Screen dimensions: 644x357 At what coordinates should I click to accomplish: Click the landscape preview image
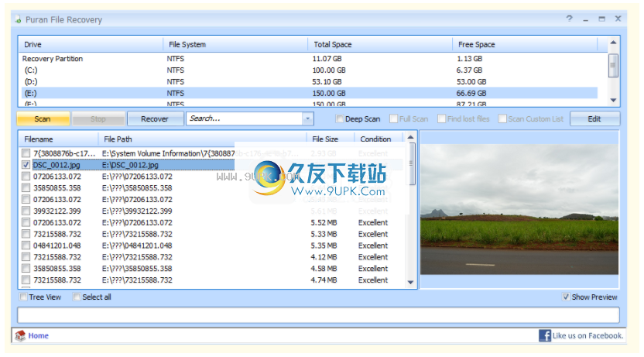click(x=519, y=209)
